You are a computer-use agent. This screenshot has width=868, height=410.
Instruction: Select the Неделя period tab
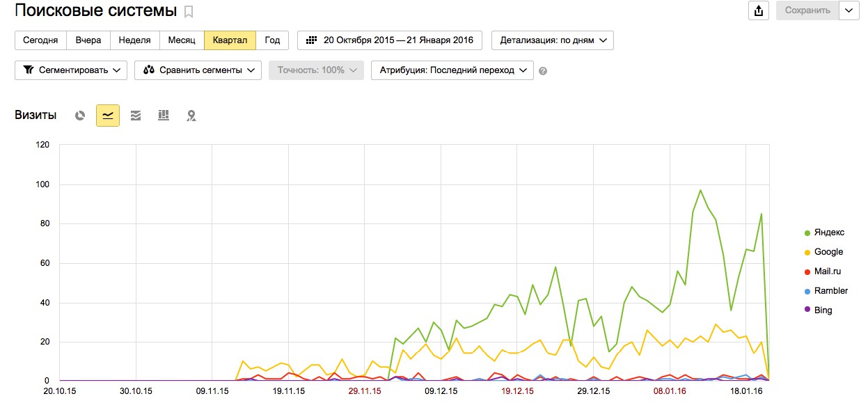[135, 40]
